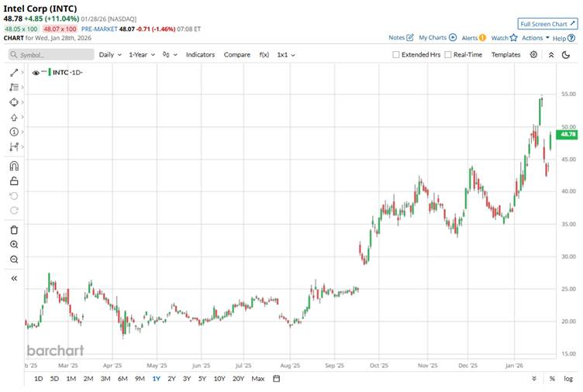The image size is (583, 392).
Task: Choose the shapes drawing tool
Action: point(14,102)
